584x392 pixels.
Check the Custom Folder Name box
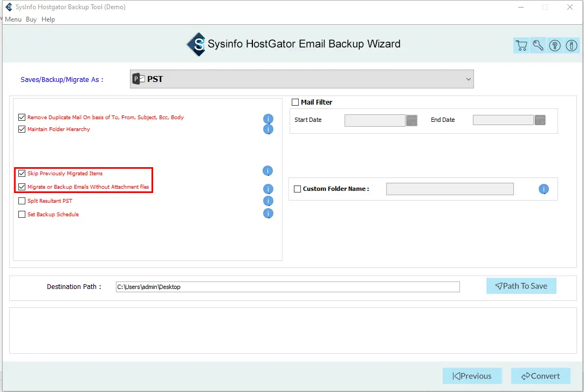(x=297, y=189)
